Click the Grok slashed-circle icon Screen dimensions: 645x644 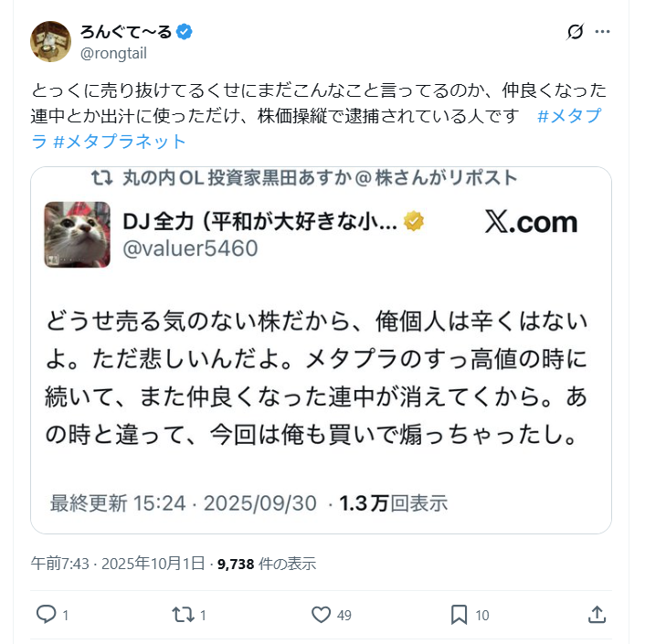pos(575,32)
